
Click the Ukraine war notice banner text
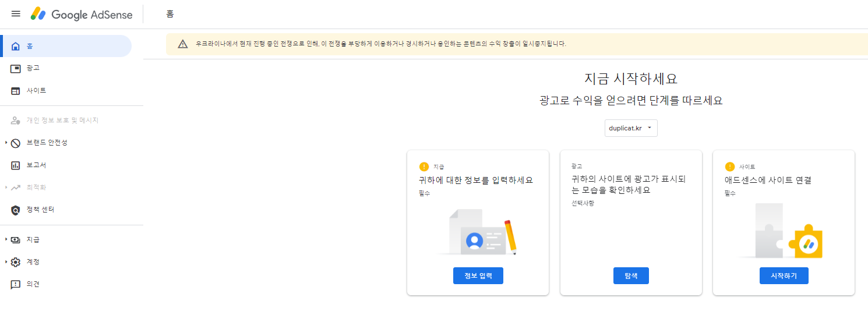[381, 44]
